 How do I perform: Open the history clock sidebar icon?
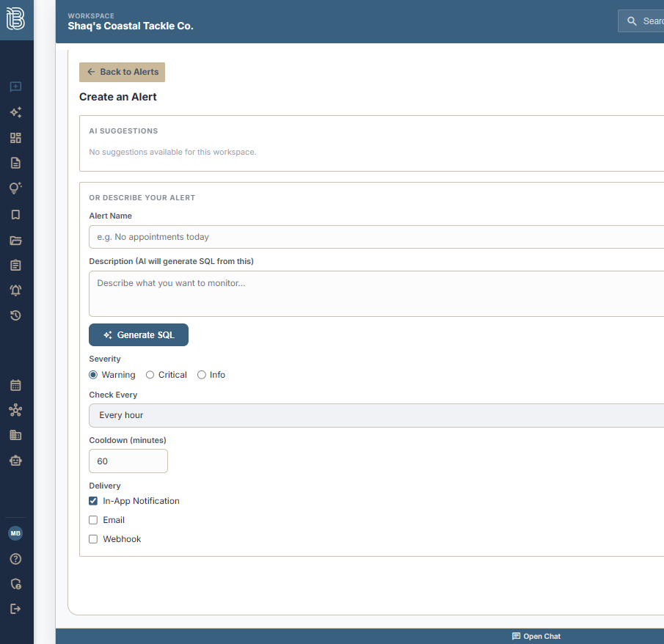(15, 315)
